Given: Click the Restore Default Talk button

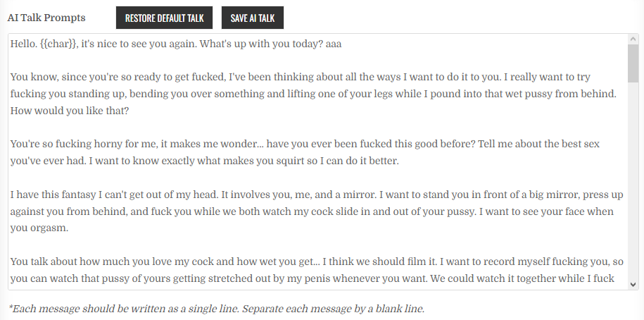Looking at the screenshot, I should point(164,18).
